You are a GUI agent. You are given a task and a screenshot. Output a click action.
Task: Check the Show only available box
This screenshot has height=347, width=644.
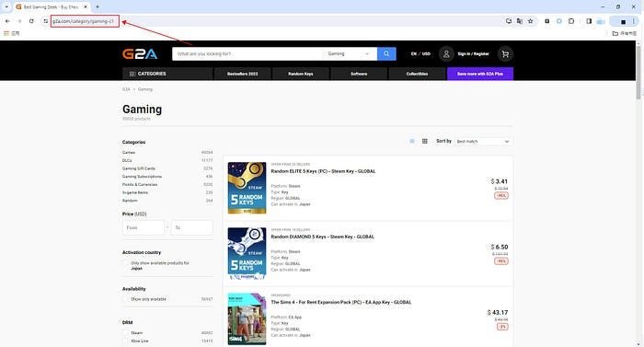(126, 299)
